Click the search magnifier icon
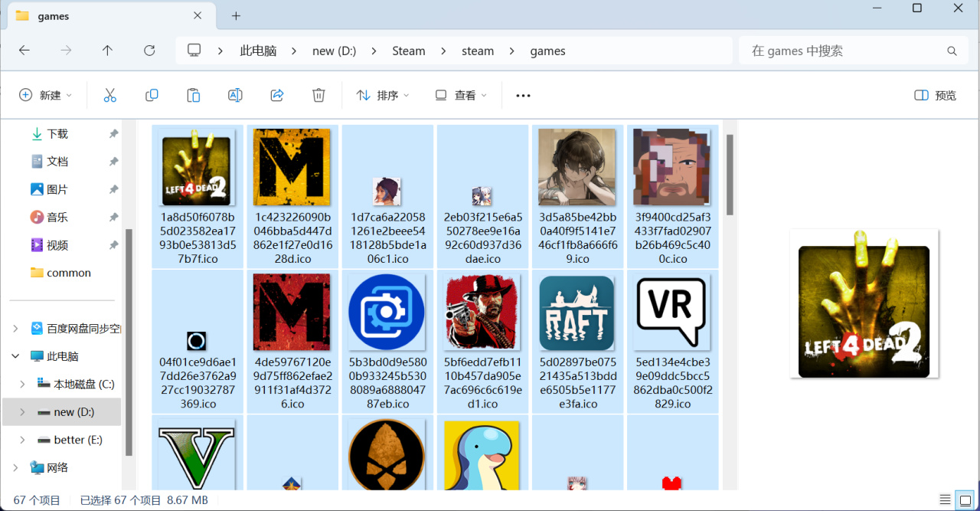Viewport: 980px width, 511px height. coord(952,51)
